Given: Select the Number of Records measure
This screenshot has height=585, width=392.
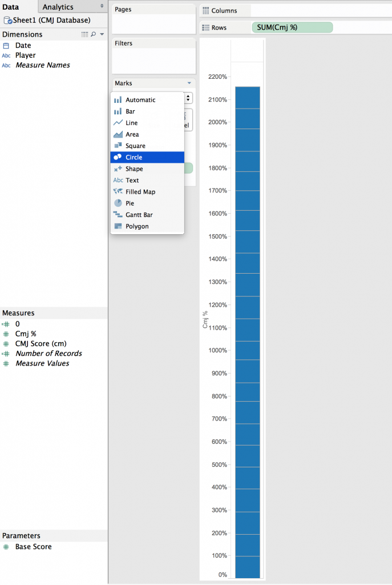Looking at the screenshot, I should pos(49,353).
